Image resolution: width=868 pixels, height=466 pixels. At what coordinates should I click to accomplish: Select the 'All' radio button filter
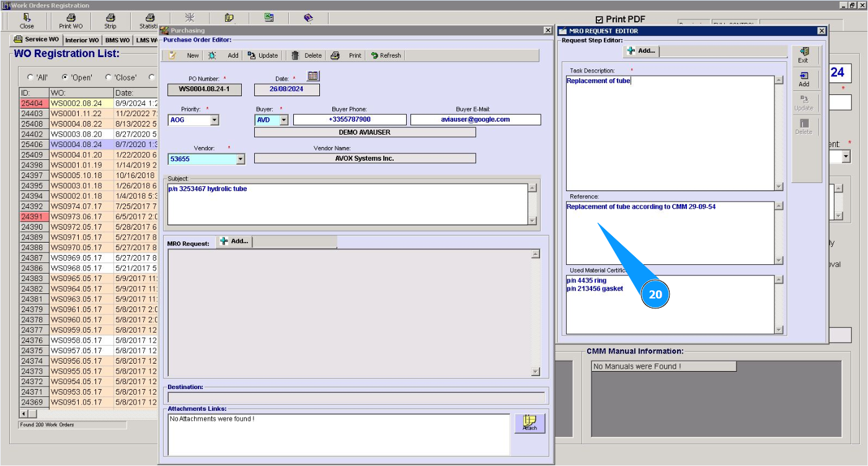coord(30,78)
